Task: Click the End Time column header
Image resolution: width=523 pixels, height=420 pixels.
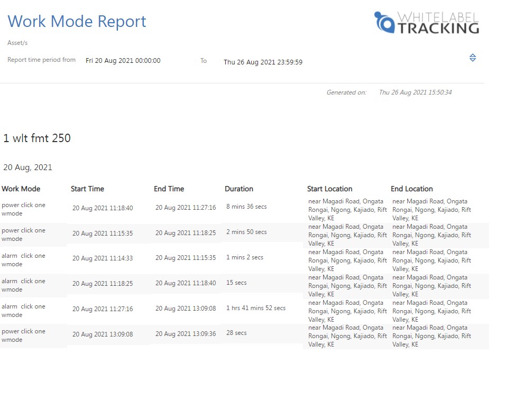Action: tap(169, 189)
